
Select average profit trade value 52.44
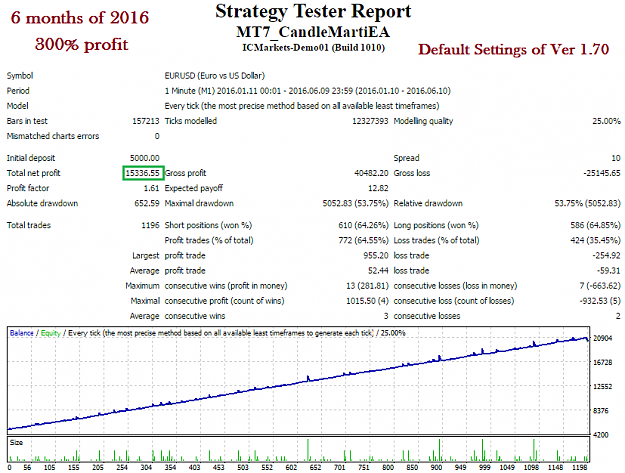378,271
